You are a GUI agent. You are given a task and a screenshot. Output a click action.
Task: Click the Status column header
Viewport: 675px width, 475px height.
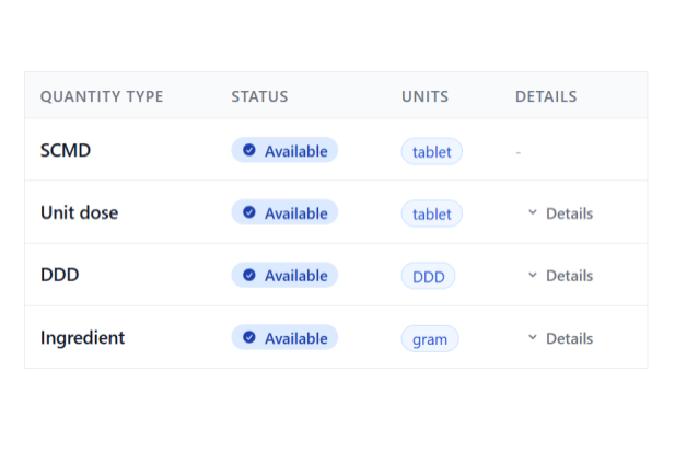[x=260, y=97]
